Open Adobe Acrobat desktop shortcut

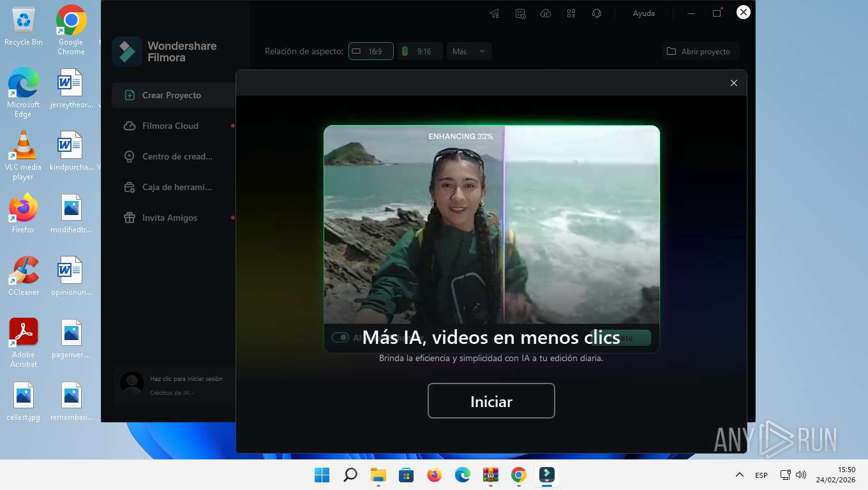pyautogui.click(x=24, y=343)
